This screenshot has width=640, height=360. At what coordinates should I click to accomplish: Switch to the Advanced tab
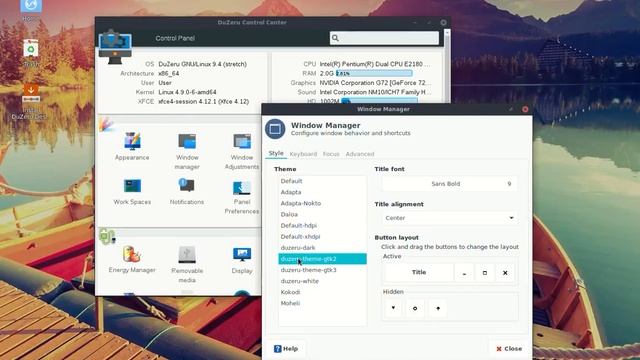(x=360, y=154)
